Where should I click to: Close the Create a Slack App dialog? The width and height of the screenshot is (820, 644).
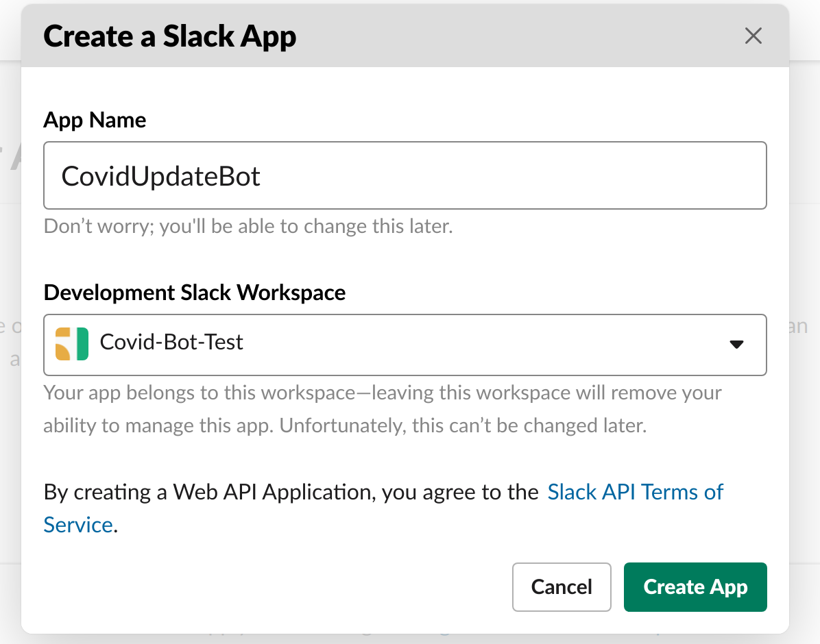pyautogui.click(x=753, y=36)
